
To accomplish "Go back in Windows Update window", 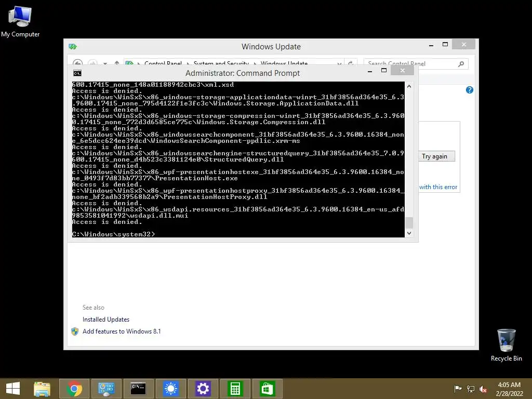I will (x=77, y=62).
